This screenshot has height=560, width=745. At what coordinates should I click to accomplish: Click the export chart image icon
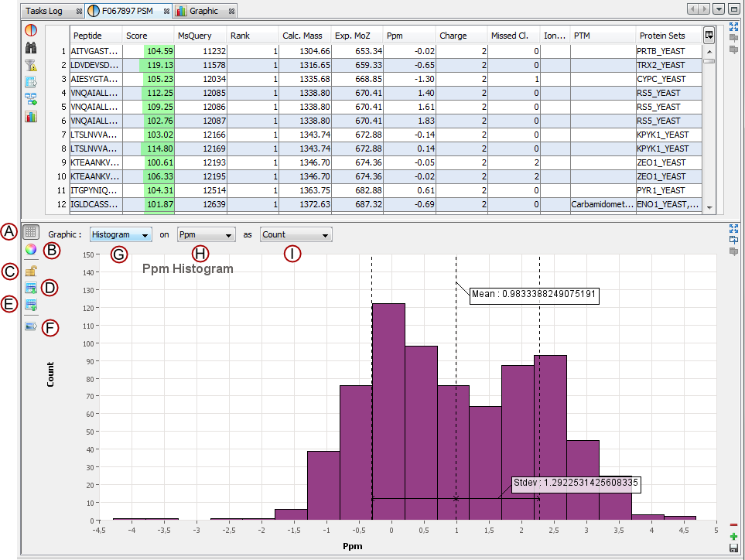click(31, 327)
